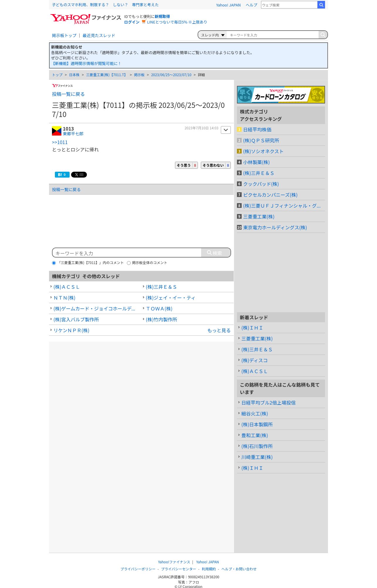Open ranking 3 (株)ソシオネクスト
The height and width of the screenshot is (588, 377).
click(263, 151)
